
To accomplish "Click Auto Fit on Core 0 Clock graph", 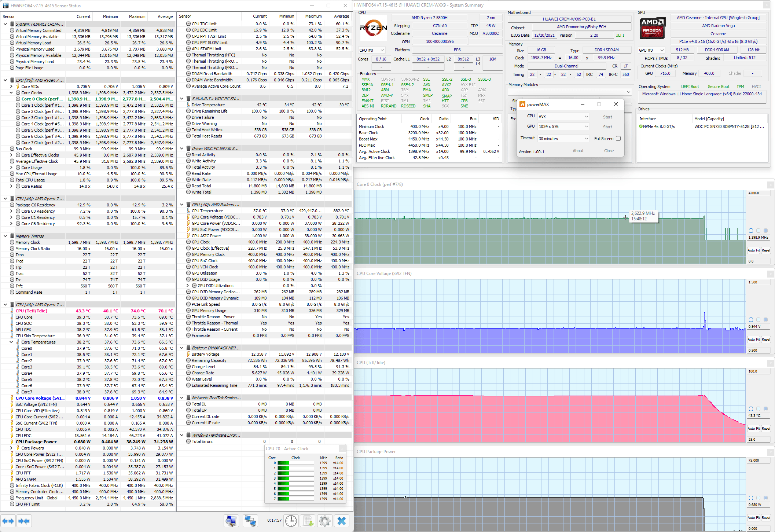I will coord(753,250).
